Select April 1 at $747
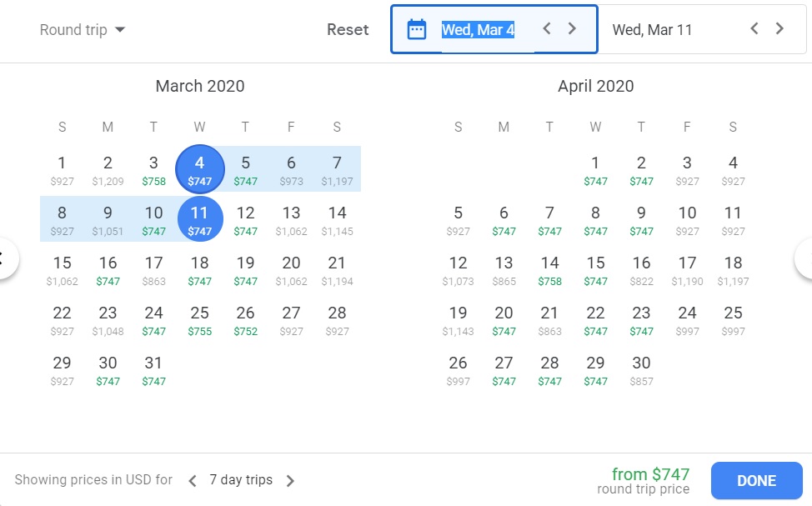Screen dimensions: 812x506 595,170
